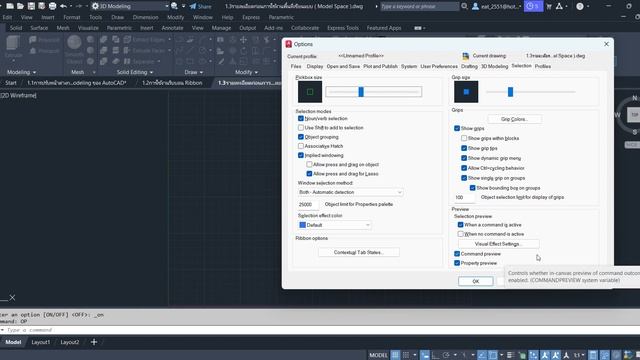The image size is (640, 360).
Task: Enable Show grips within blocks
Action: coord(464,138)
